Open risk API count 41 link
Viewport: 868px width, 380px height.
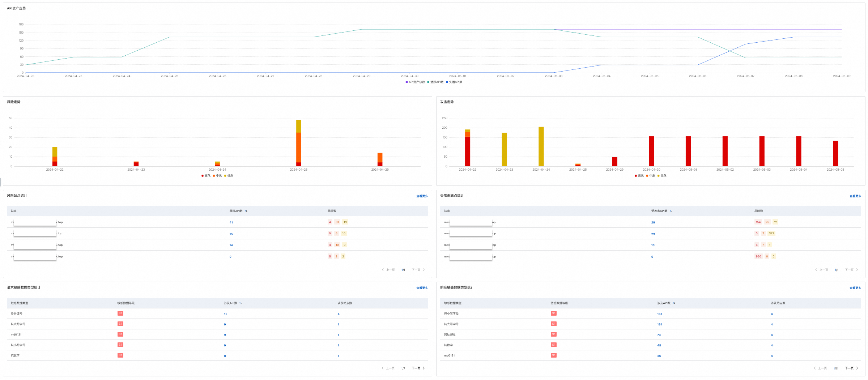point(231,223)
